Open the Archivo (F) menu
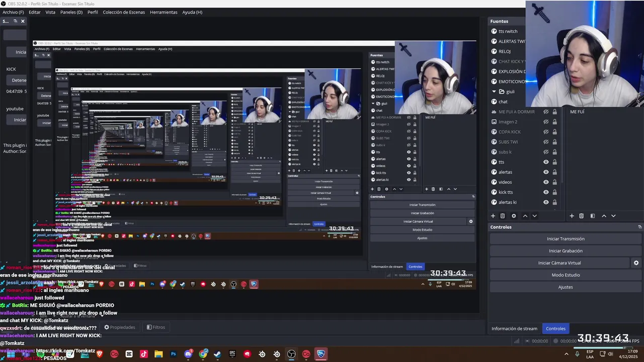Viewport: 644px width, 362px height. tap(13, 12)
